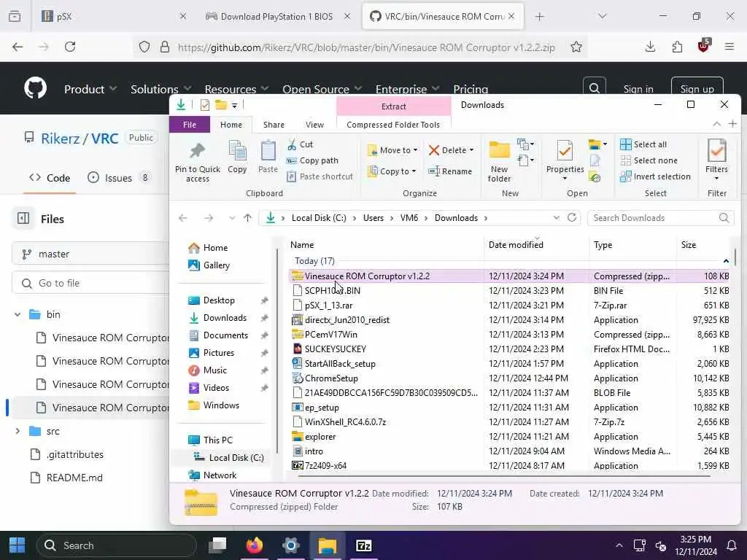Open Firefox extensions puzzle icon
Viewport: 747px width, 560px height.
click(677, 47)
